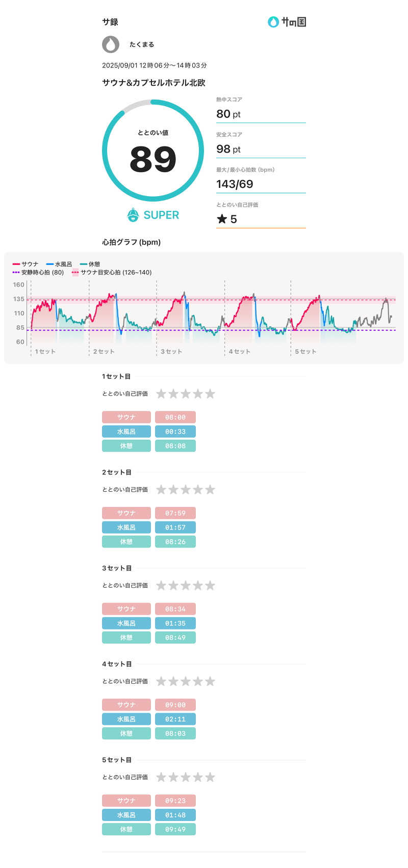Image resolution: width=408 pixels, height=868 pixels.
Task: Set second star for set 5 rating
Action: point(173,777)
